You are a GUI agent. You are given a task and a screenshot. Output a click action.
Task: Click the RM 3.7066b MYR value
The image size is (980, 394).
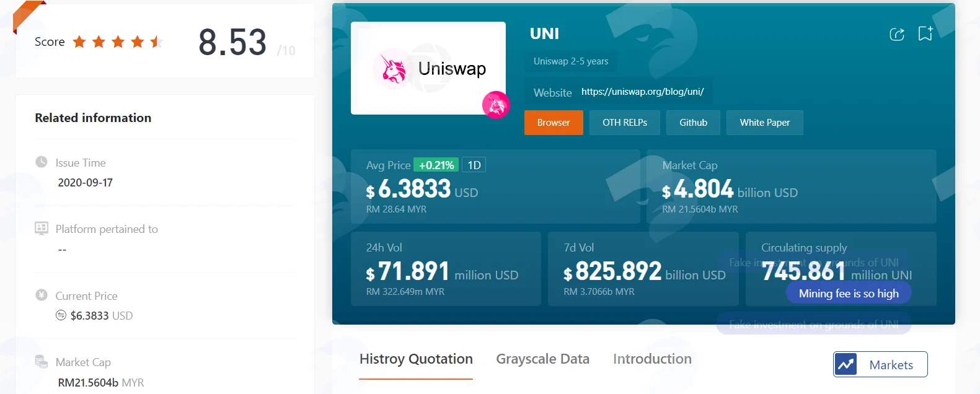(x=599, y=292)
